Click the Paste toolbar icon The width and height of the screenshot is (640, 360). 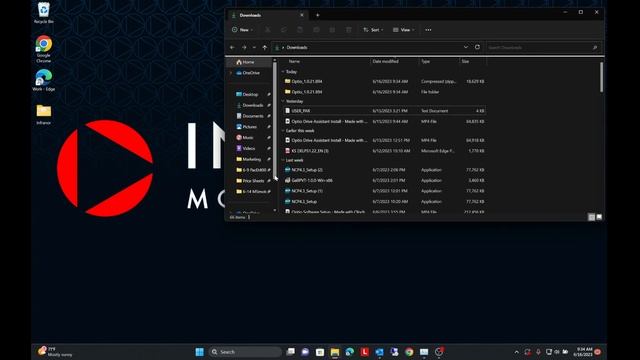point(300,30)
